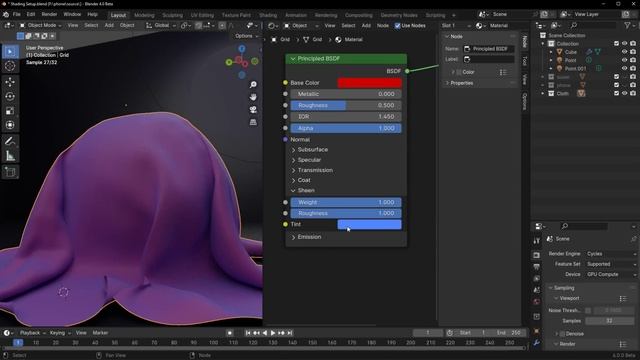640x360 pixels.
Task: Select the Scale tool
Action: point(10,111)
